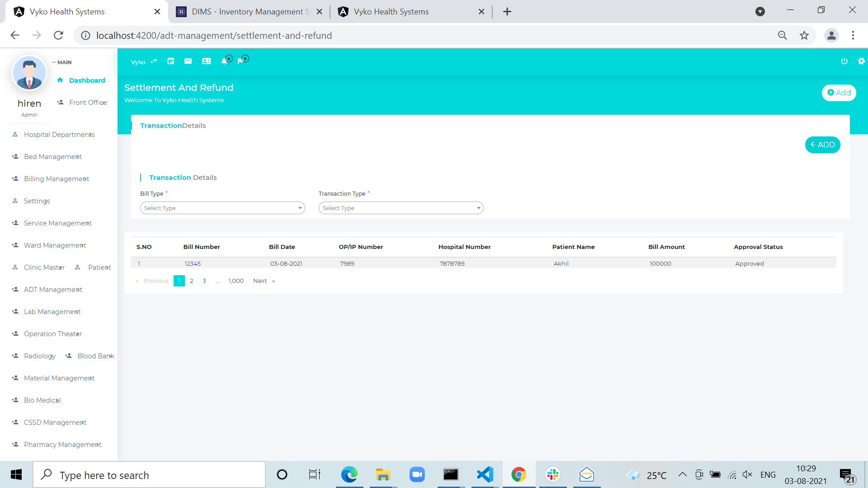Viewport: 868px width, 488px height.
Task: Expand the Bill Type dropdown
Action: click(222, 208)
